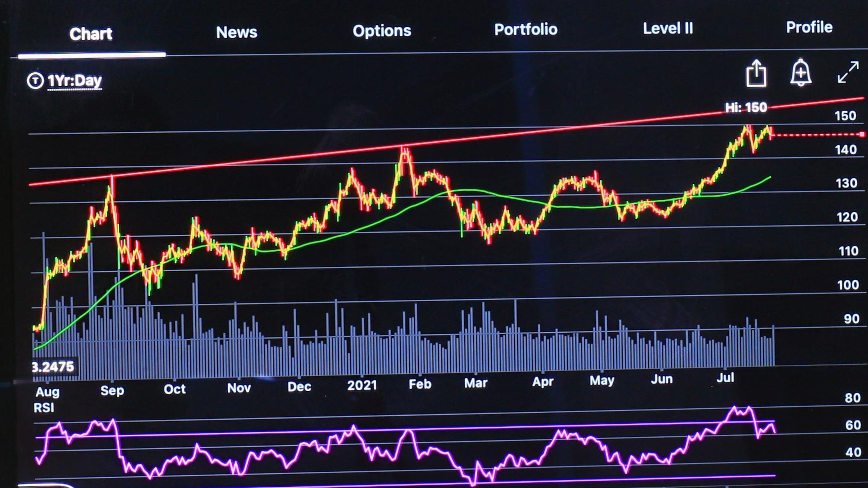Screen dimensions: 868x488
Task: Select the Chart tab
Action: tap(91, 34)
